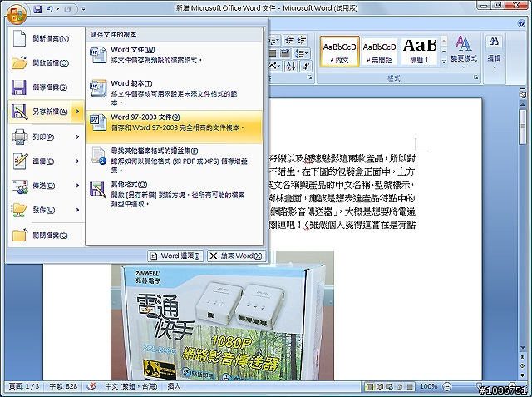
Task: Click the Undo icon in Quick Access Toolbar
Action: point(50,9)
